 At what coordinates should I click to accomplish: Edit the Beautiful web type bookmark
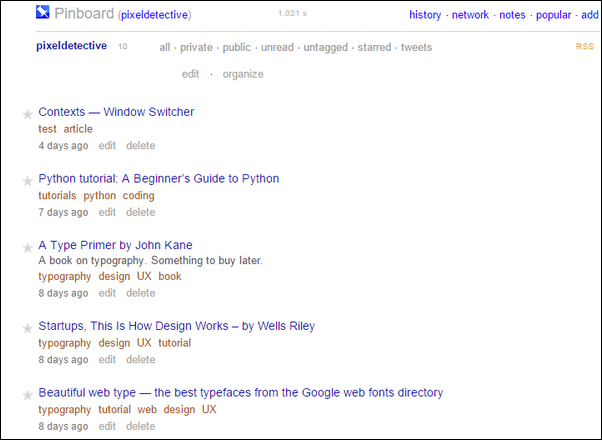pos(107,426)
